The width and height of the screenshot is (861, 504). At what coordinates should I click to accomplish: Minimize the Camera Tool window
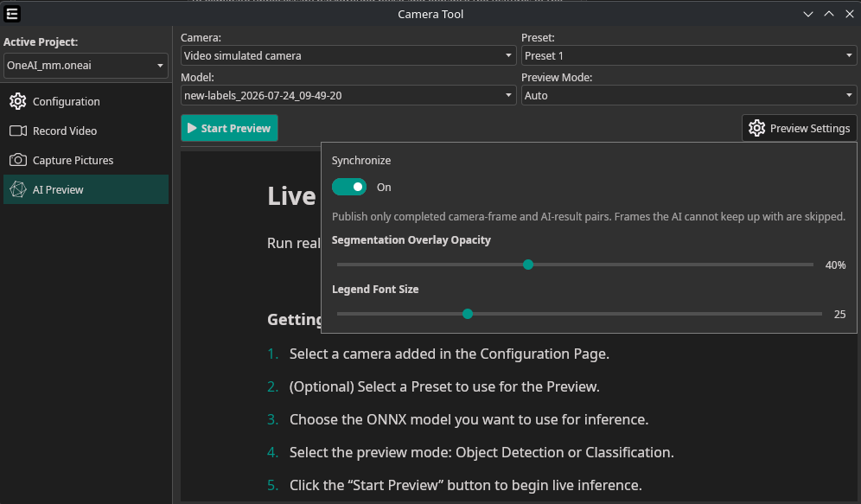point(807,15)
